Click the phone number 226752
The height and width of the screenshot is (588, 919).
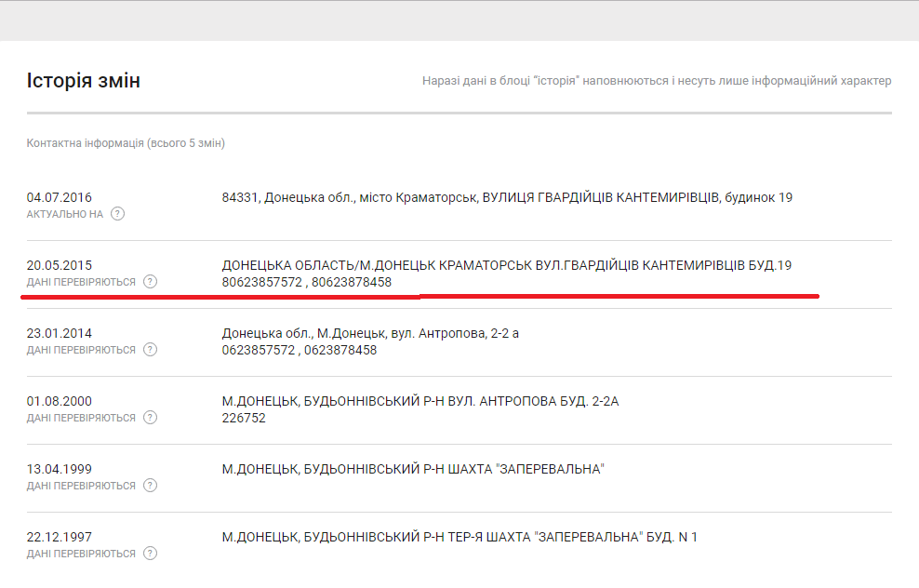point(244,418)
